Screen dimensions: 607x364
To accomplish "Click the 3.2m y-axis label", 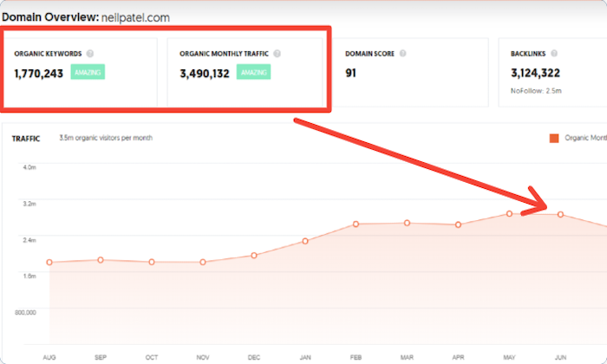I will pyautogui.click(x=29, y=204).
